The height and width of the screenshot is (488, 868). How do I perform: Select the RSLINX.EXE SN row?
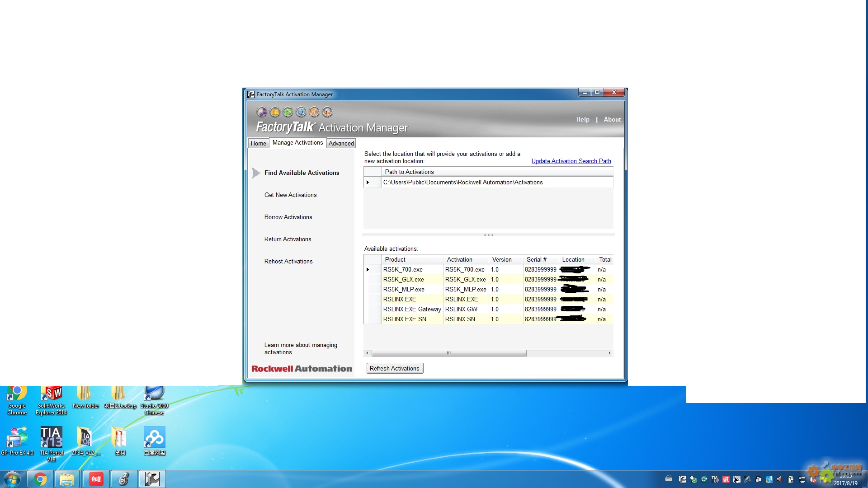coord(488,319)
